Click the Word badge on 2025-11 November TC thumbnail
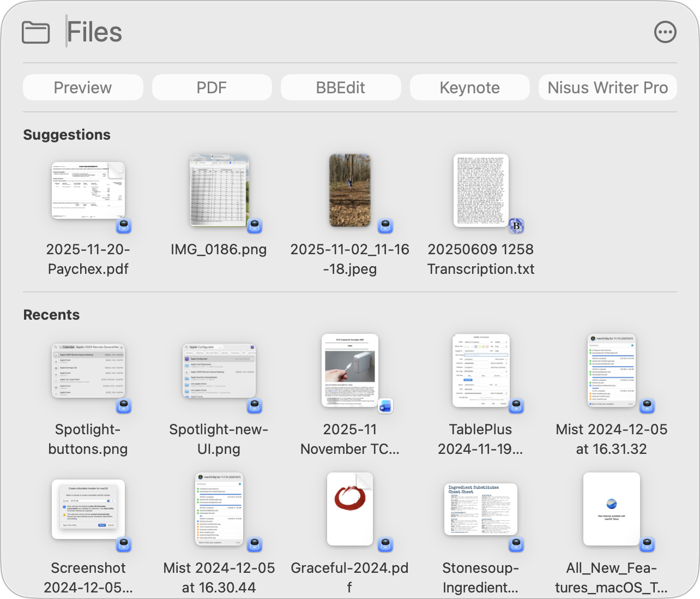The height and width of the screenshot is (599, 700). pos(385,406)
